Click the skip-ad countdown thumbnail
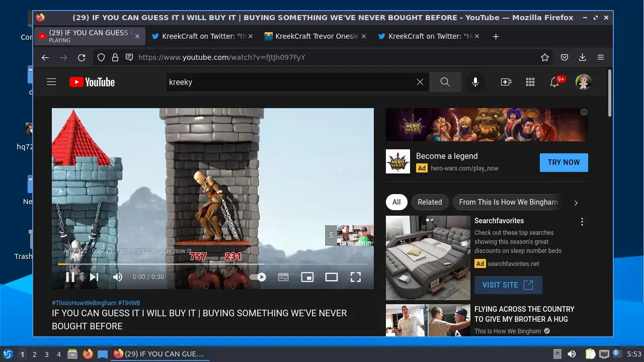This screenshot has width=644, height=362. pyautogui.click(x=349, y=235)
